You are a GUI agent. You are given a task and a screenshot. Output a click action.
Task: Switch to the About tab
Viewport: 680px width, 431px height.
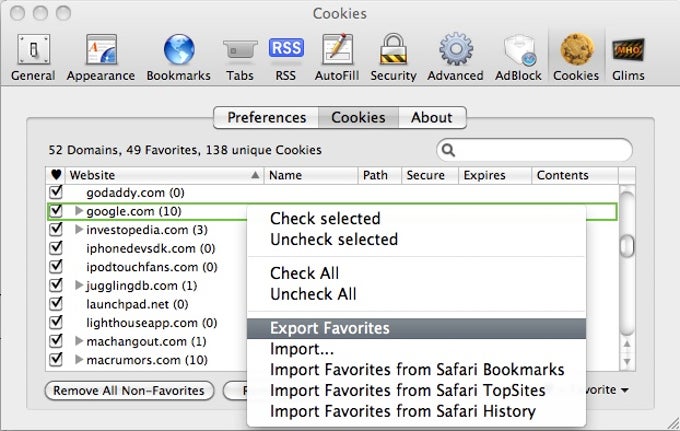431,118
